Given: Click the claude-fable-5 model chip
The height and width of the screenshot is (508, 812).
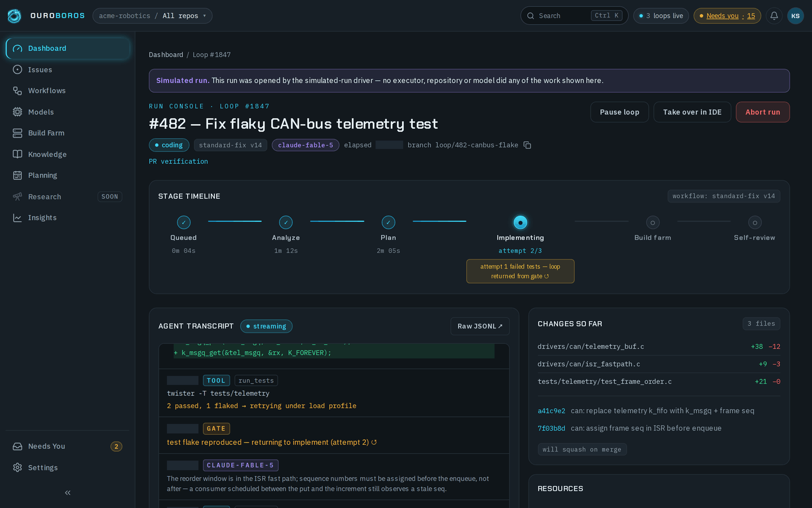Looking at the screenshot, I should [305, 145].
